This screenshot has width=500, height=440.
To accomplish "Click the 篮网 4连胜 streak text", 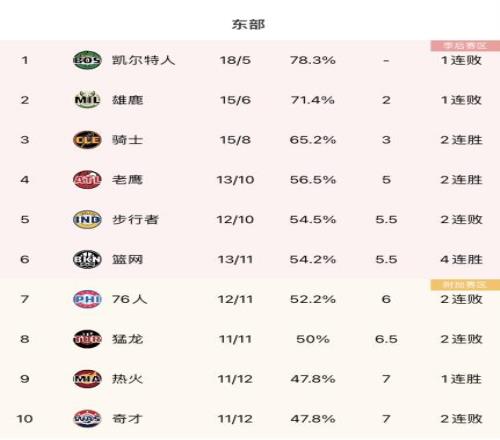I will [x=461, y=259].
